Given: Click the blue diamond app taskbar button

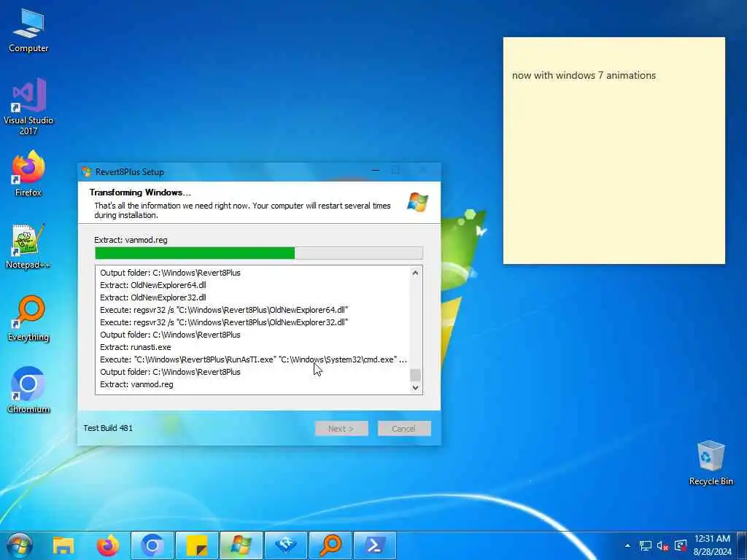Looking at the screenshot, I should 286,545.
